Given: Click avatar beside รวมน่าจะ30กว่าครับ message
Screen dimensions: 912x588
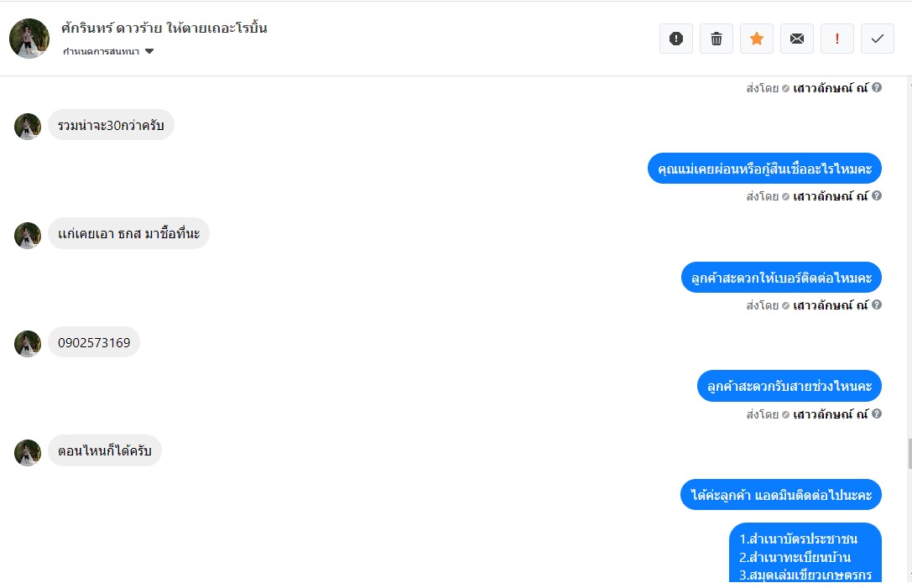Looking at the screenshot, I should tap(28, 126).
